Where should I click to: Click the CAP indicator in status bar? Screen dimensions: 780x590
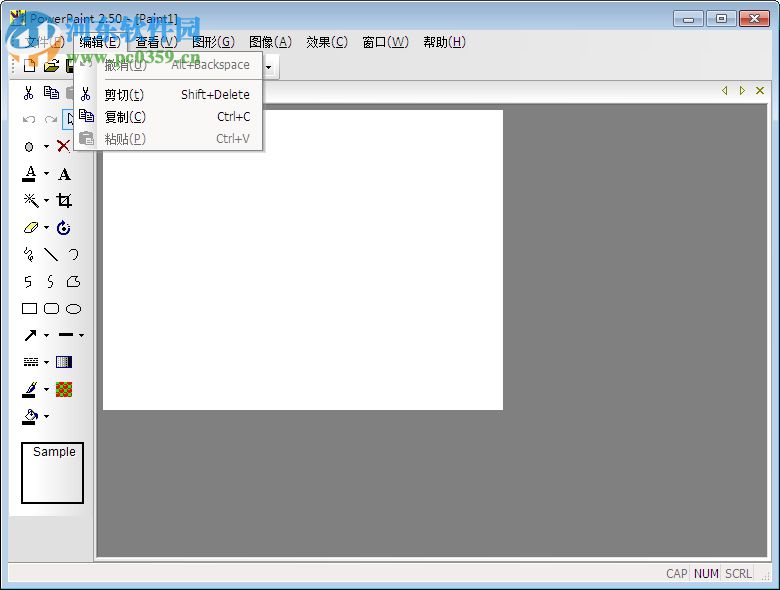(677, 574)
